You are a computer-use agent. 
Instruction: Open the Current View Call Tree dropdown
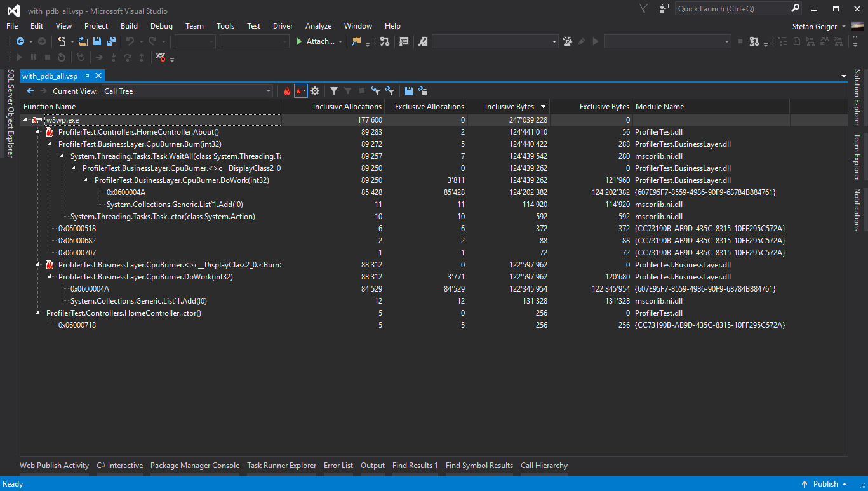click(187, 91)
